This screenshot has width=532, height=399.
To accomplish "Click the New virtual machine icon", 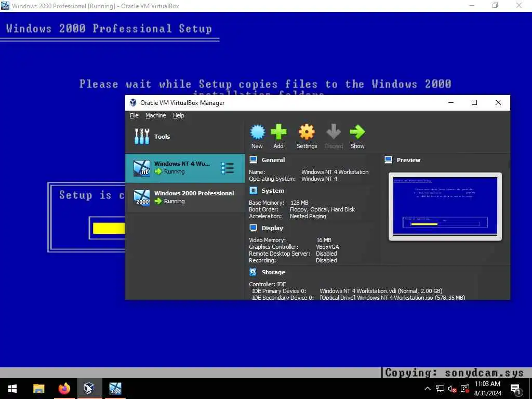I will 257,132.
